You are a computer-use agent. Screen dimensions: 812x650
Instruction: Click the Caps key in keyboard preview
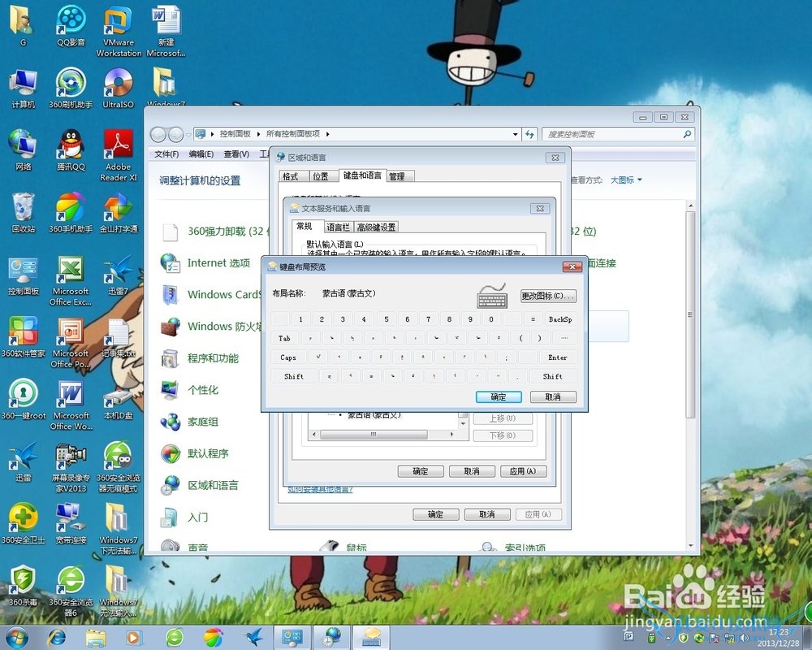[288, 357]
